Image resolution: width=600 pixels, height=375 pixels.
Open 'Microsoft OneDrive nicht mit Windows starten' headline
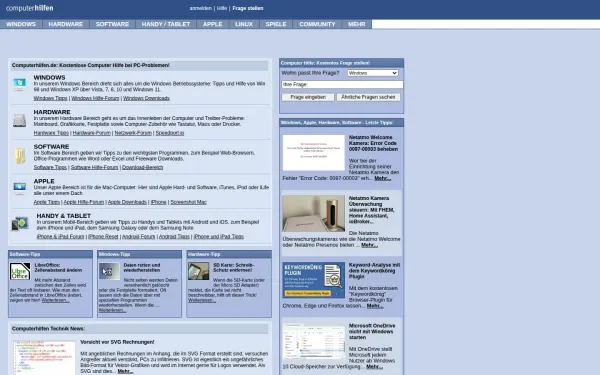pyautogui.click(x=372, y=332)
